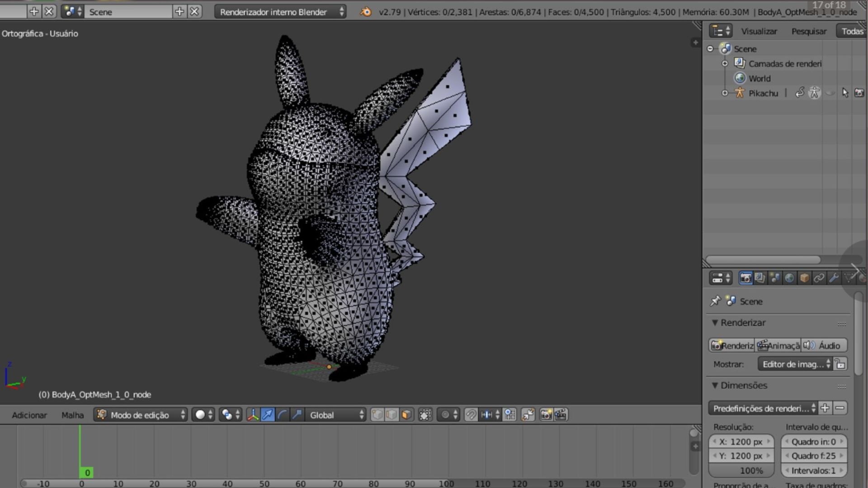Switch to edge select mode

click(x=392, y=415)
